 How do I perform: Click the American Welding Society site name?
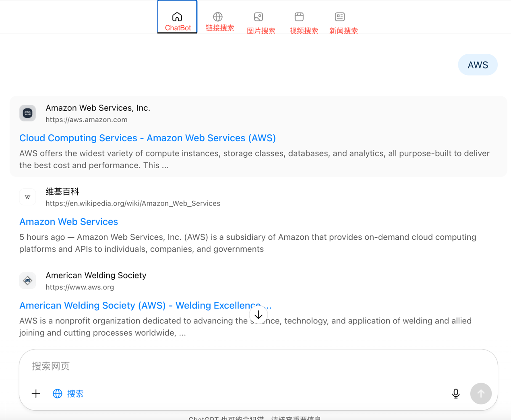[x=96, y=275]
